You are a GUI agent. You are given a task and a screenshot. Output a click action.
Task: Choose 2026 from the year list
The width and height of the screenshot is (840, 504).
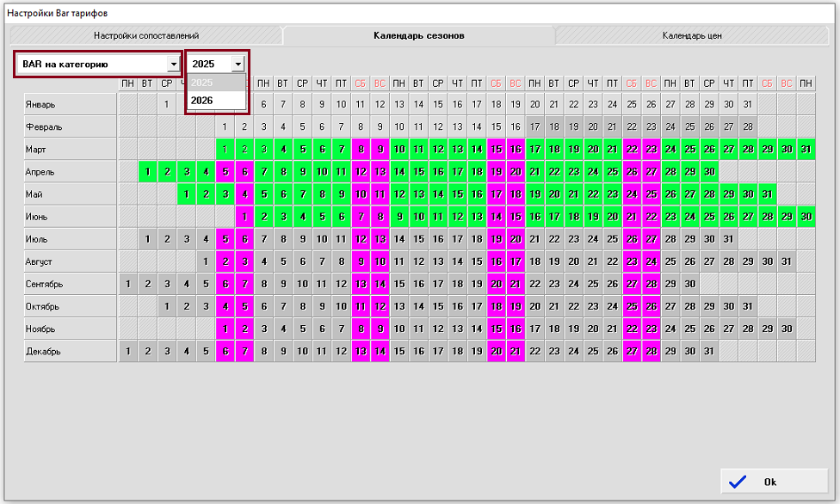(203, 101)
